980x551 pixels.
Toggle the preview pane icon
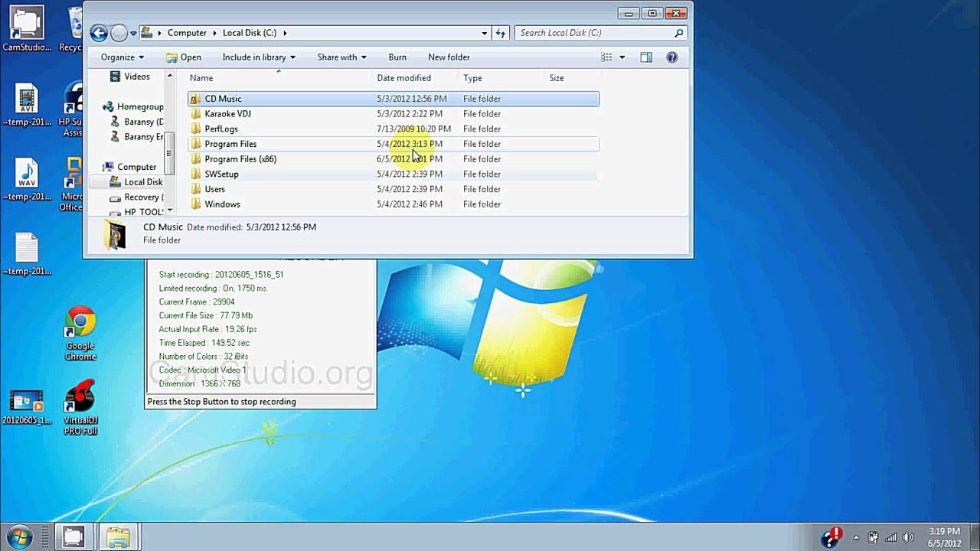[x=646, y=57]
